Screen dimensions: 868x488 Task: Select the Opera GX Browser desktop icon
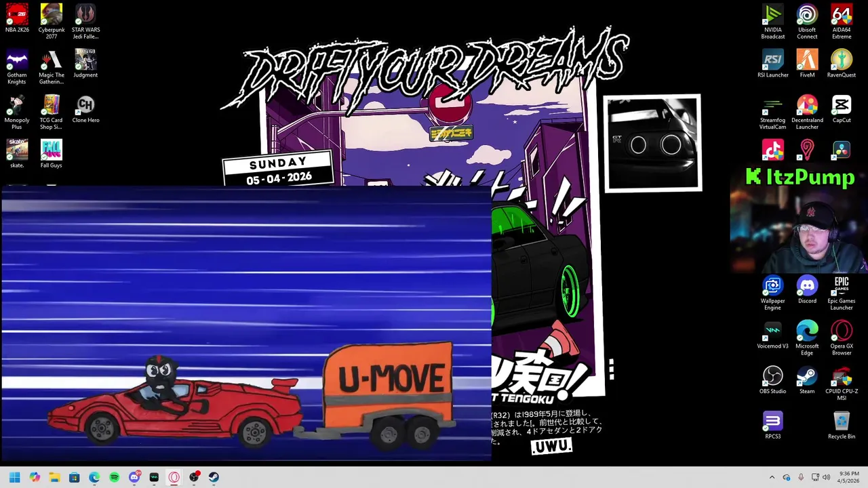pos(842,338)
